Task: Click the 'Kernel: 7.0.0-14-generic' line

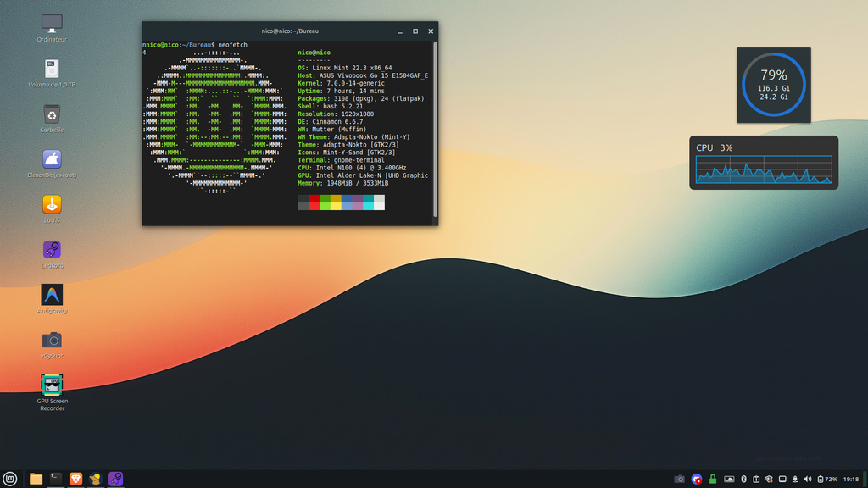Action: point(341,84)
